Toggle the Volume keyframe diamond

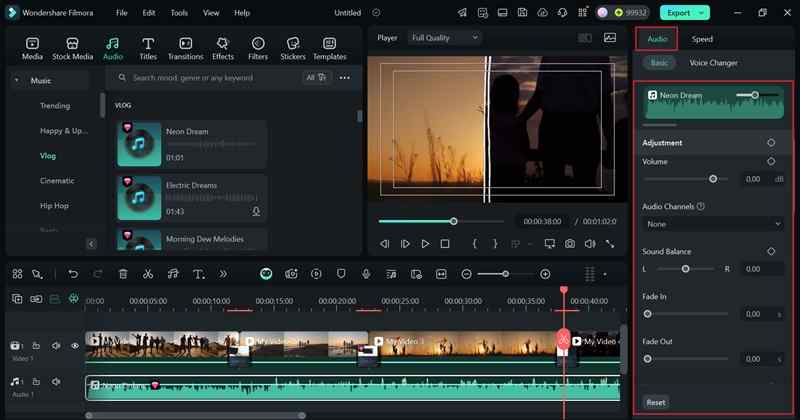771,161
